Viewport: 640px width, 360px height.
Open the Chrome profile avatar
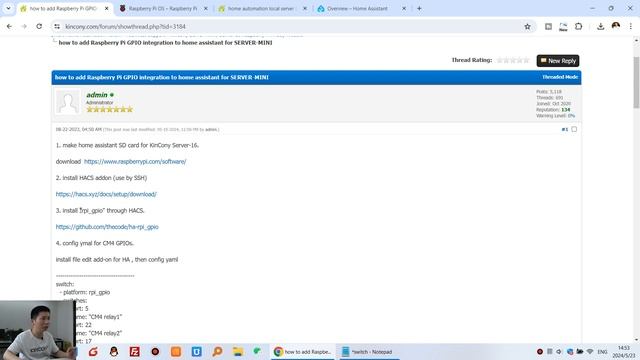pos(616,26)
